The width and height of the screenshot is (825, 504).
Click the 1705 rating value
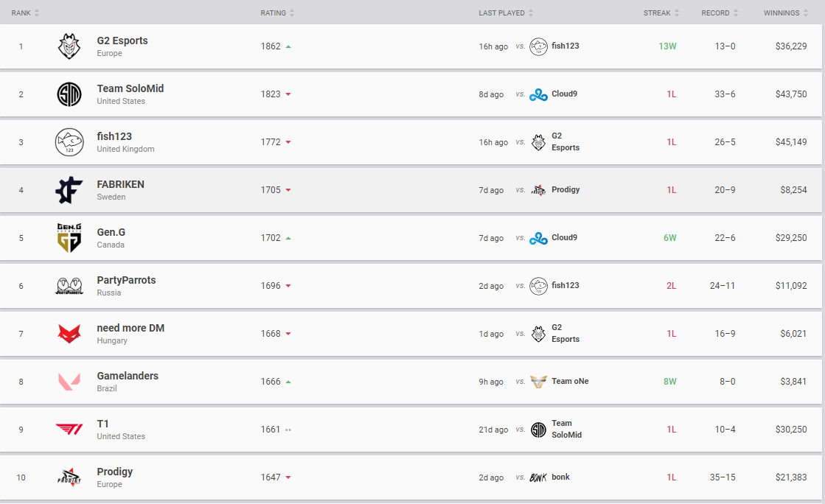tap(271, 190)
